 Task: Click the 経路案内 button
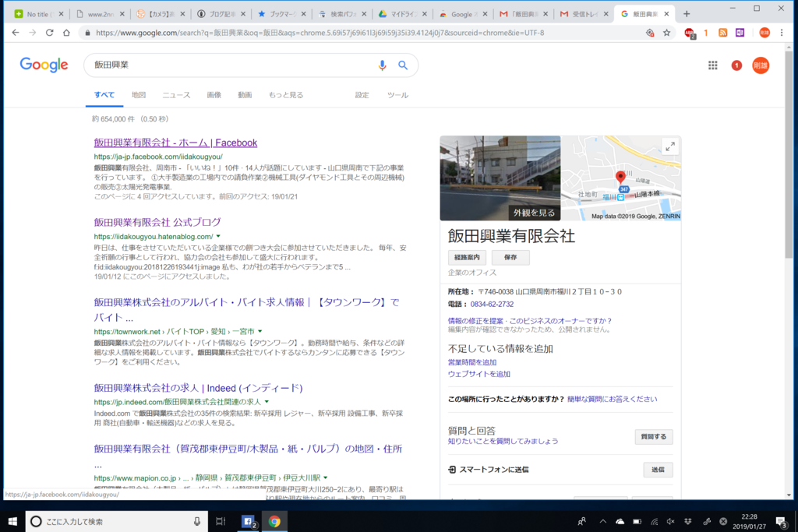(x=467, y=257)
